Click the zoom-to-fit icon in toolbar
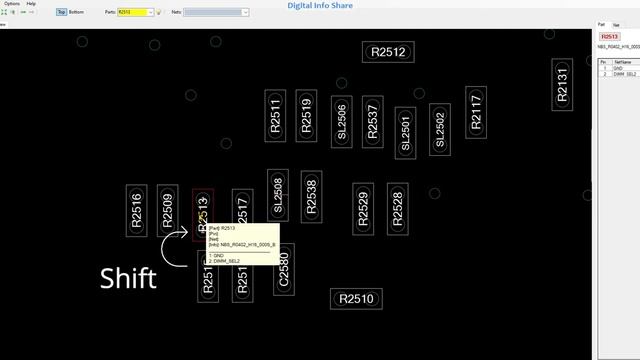640x360 pixels. 4,12
